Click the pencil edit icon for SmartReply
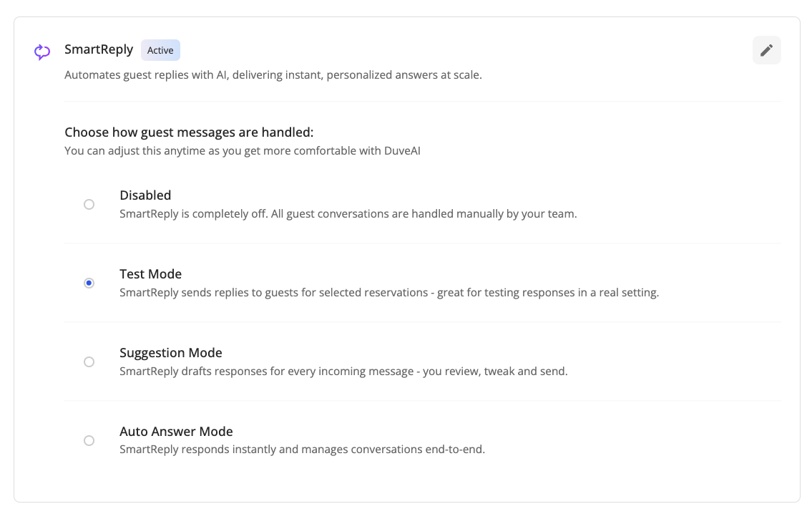 [766, 50]
